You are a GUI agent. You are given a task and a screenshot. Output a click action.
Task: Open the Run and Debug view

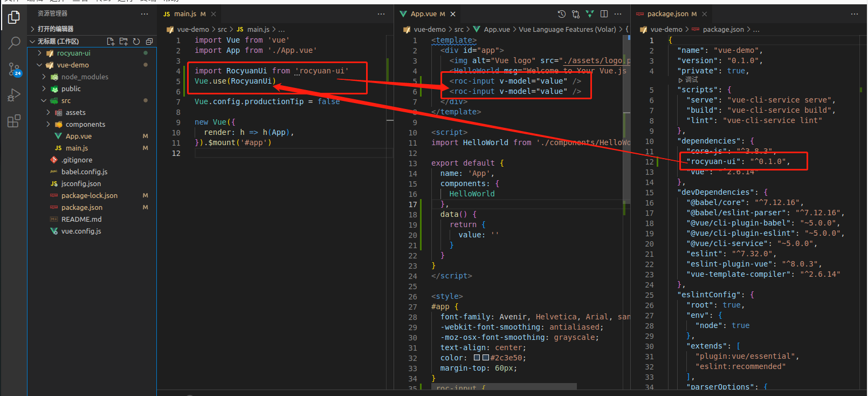(x=14, y=95)
